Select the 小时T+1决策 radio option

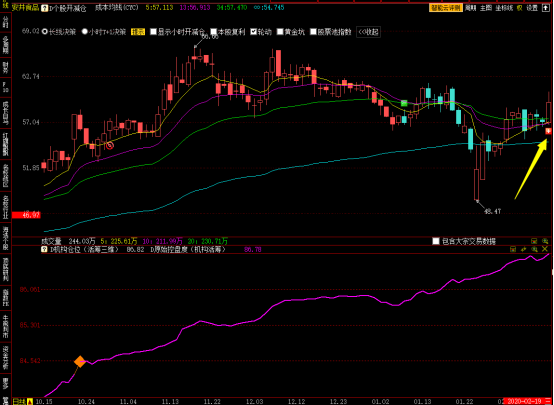tap(84, 32)
